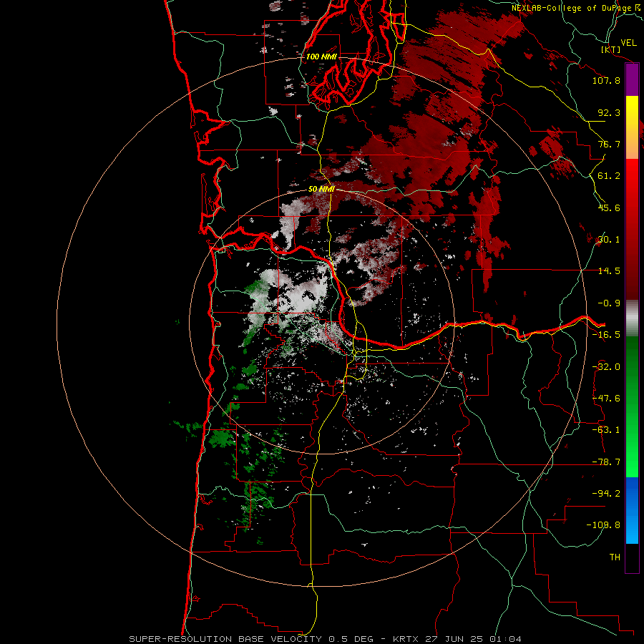Click the 76.7 legend value

coord(609,144)
